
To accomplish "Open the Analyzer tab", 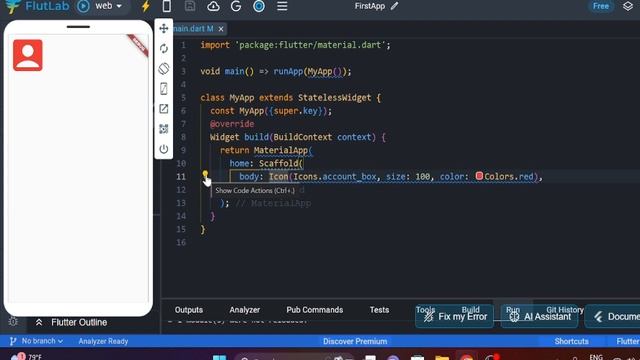I will [x=244, y=310].
